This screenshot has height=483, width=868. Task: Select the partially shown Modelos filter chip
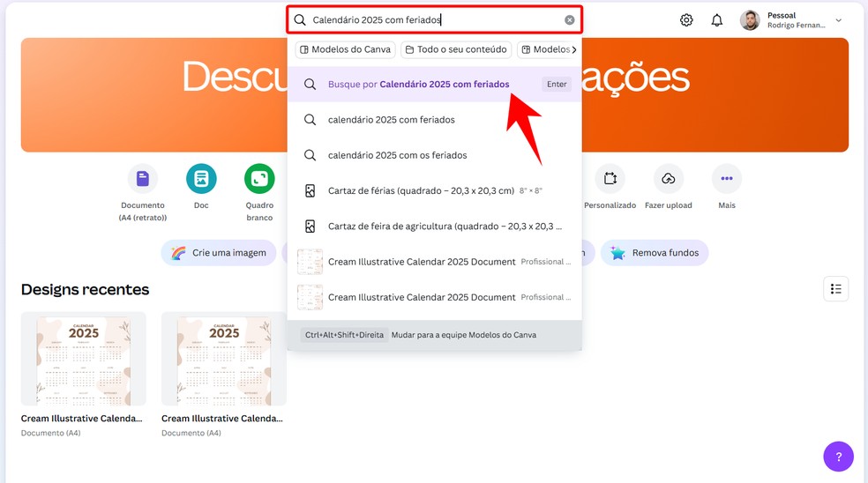pos(546,49)
